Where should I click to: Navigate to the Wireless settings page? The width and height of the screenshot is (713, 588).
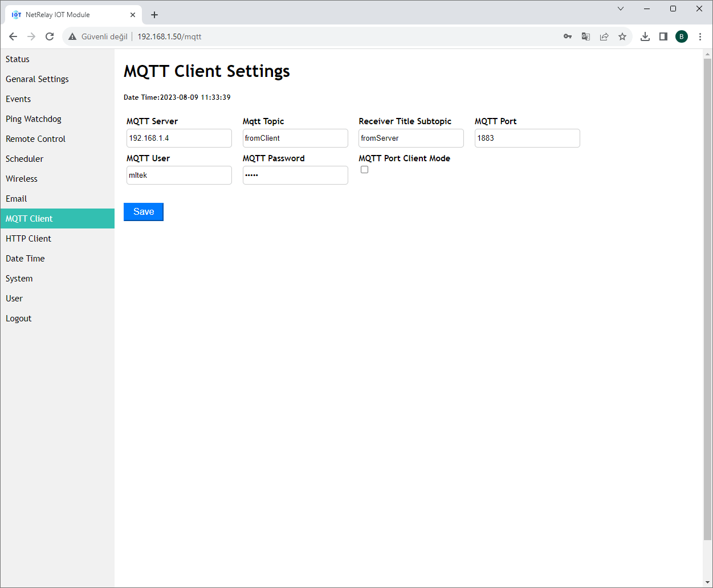(21, 178)
